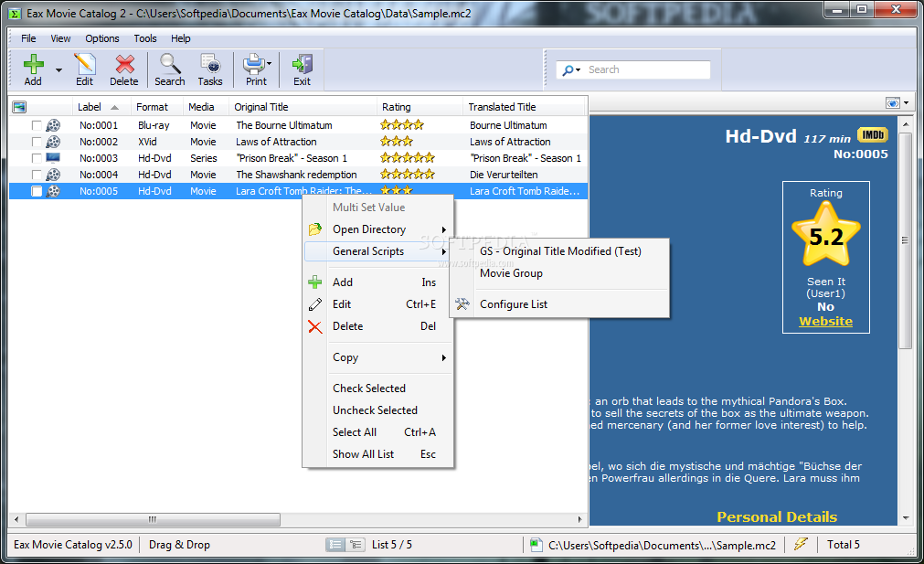Click the lightning bolt status bar icon
The height and width of the screenshot is (564, 924).
click(801, 544)
